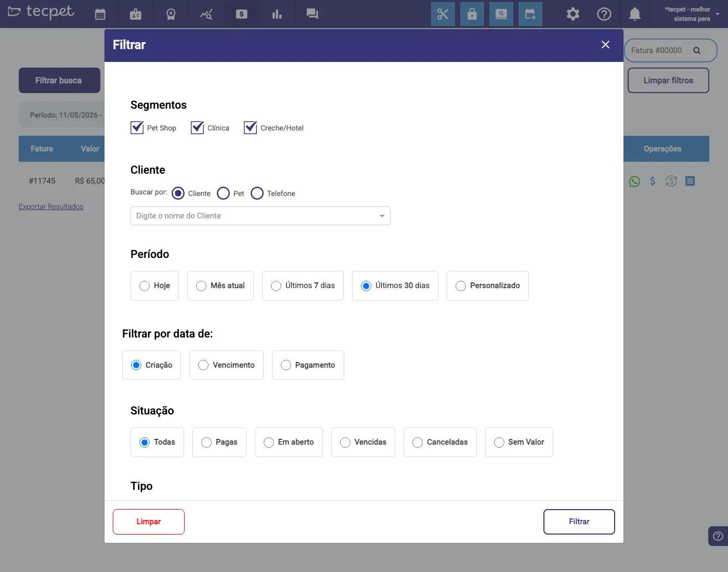Uncheck the Creche/Hotel segment checkbox
This screenshot has width=728, height=572.
tap(250, 127)
